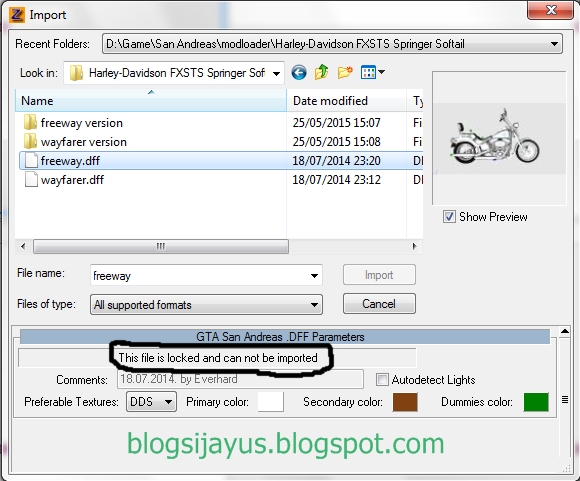Image resolution: width=580 pixels, height=481 pixels.
Task: Expand the File name dropdown arrow
Action: (x=314, y=275)
